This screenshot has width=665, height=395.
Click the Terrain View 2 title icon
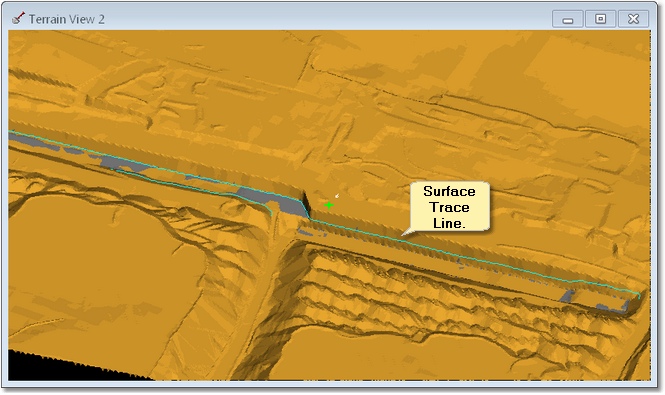[x=18, y=19]
